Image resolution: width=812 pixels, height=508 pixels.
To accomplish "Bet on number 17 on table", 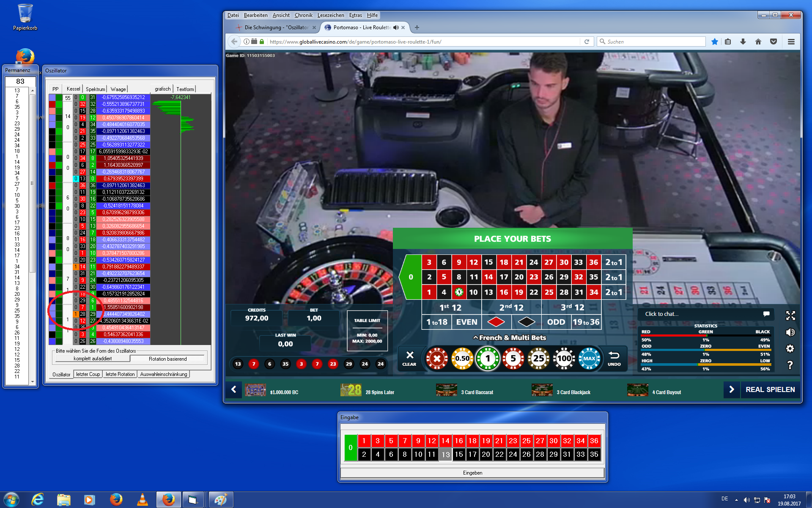I will click(x=504, y=277).
